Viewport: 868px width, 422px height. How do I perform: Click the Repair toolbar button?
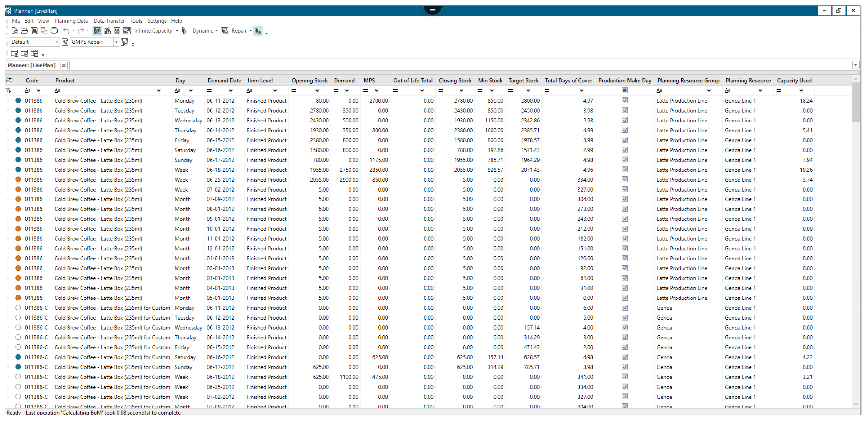239,31
